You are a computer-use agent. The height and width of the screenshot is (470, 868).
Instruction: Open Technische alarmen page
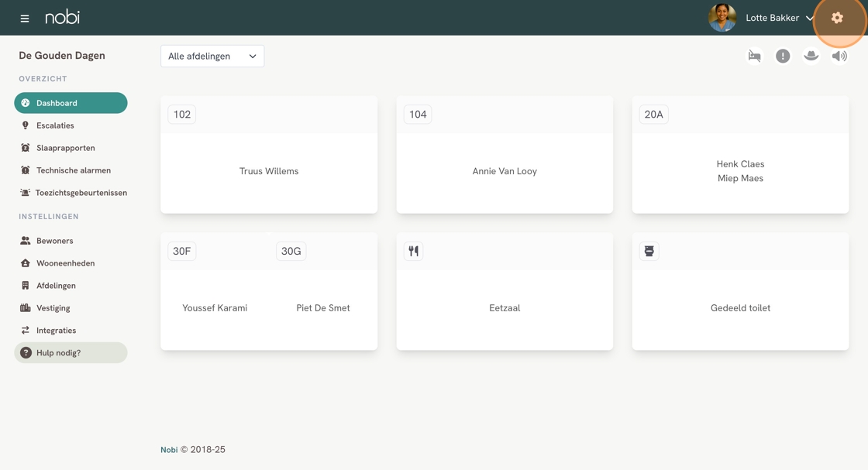pos(73,170)
